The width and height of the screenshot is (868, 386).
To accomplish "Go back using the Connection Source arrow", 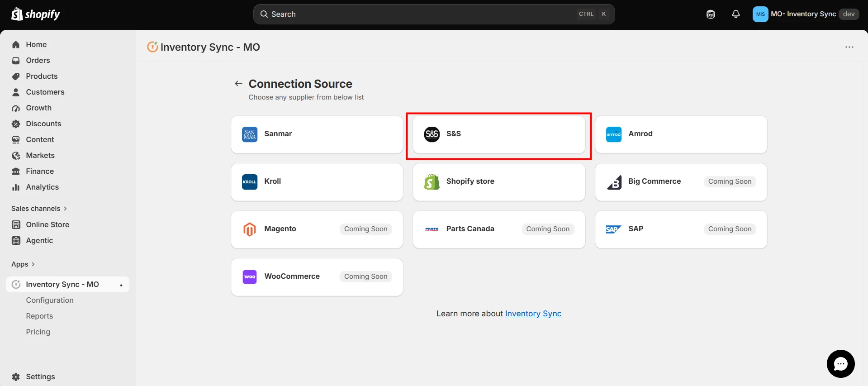I will (x=238, y=84).
